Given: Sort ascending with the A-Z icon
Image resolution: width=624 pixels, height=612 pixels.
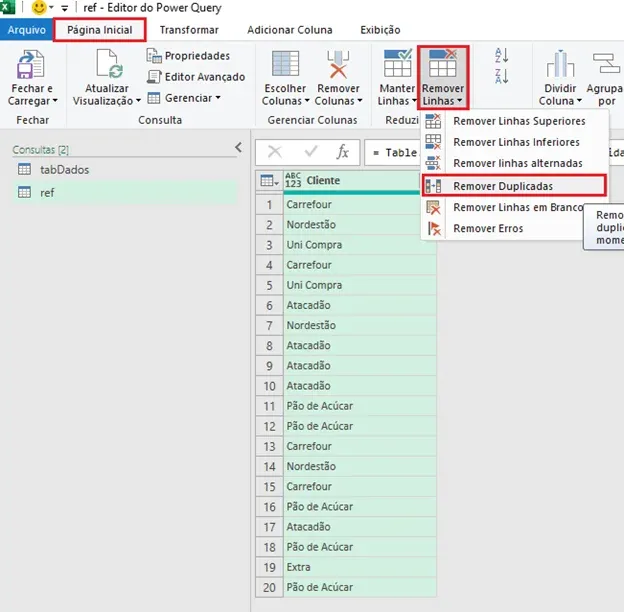Looking at the screenshot, I should tap(501, 55).
